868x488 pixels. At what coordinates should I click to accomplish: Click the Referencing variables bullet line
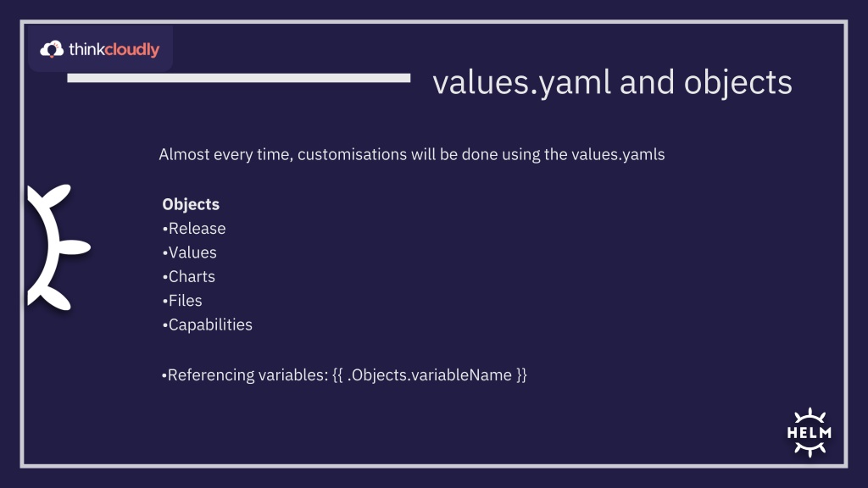click(344, 375)
